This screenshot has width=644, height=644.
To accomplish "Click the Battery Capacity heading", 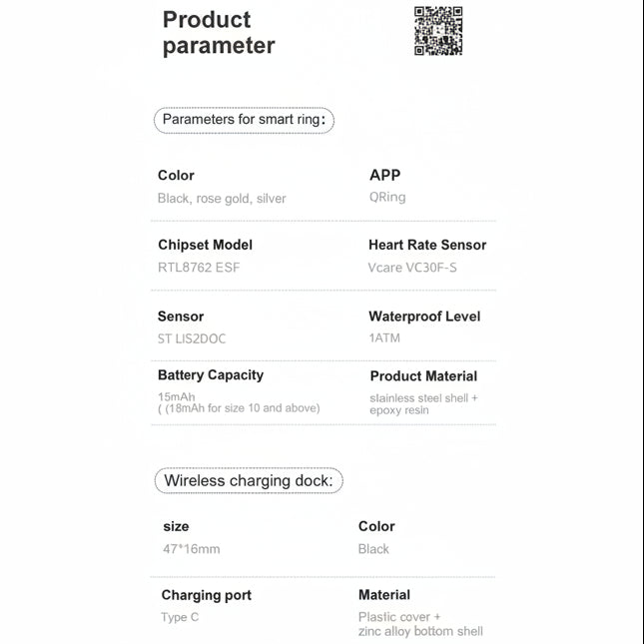I will point(211,375).
